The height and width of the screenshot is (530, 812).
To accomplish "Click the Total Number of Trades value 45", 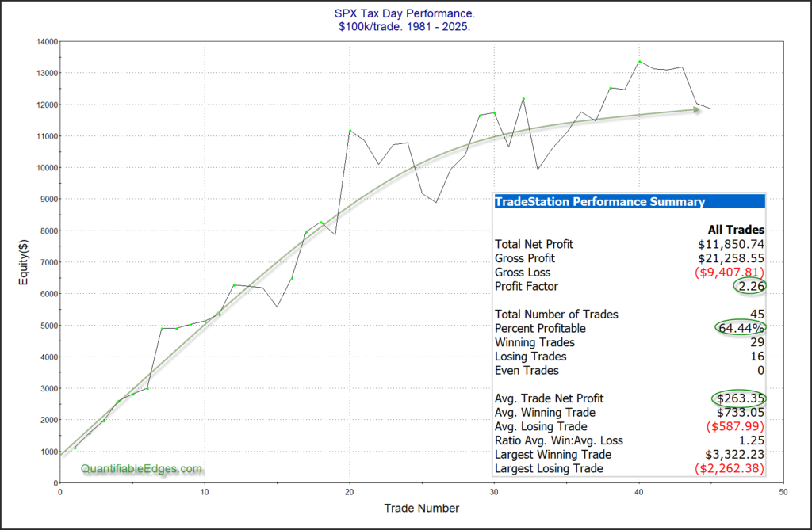I will click(758, 315).
